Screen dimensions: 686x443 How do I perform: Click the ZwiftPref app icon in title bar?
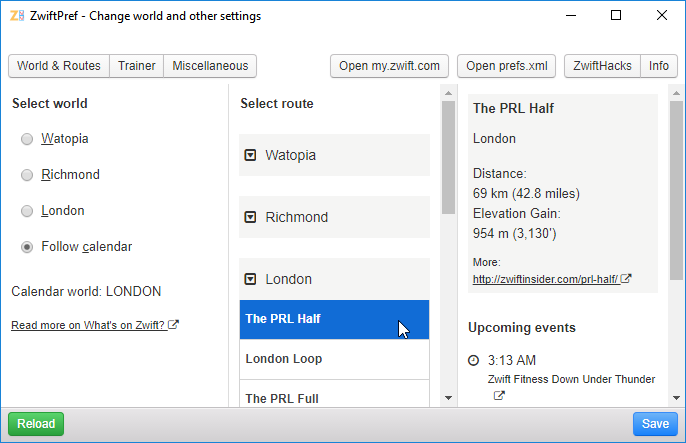(17, 16)
